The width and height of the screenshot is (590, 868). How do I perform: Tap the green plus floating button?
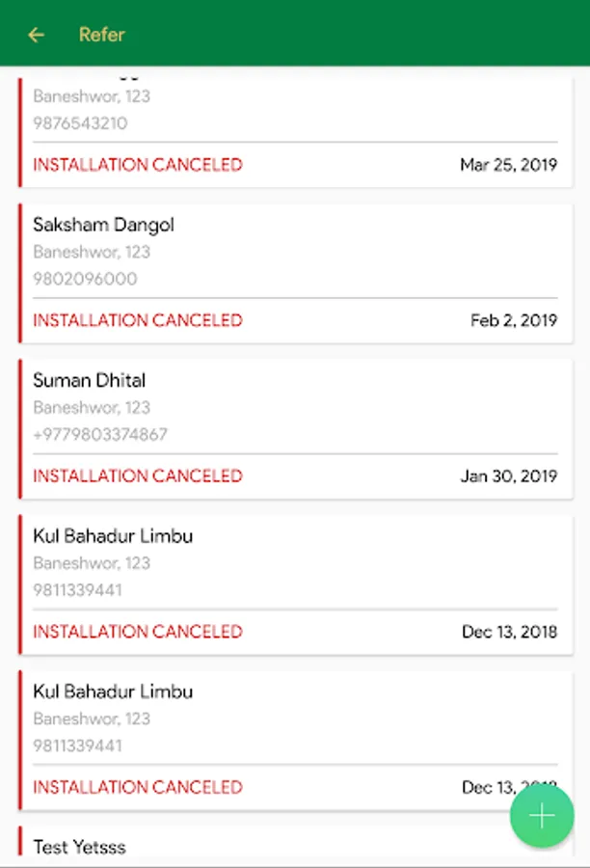(541, 816)
